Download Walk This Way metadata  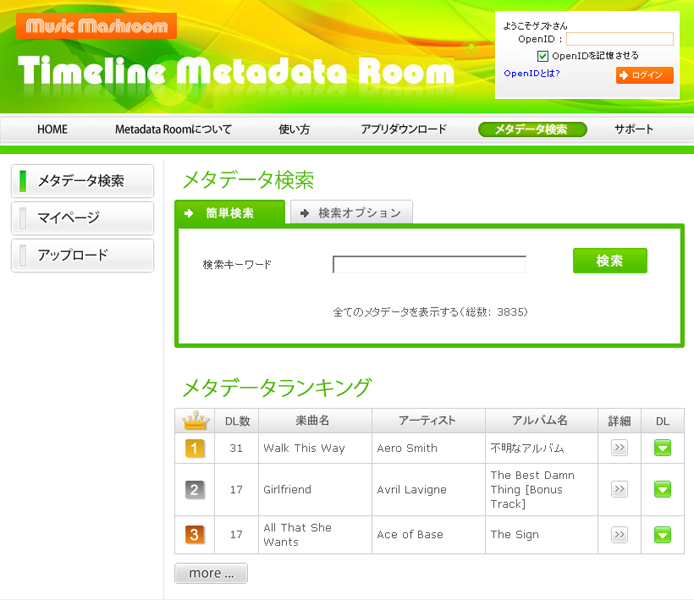662,448
